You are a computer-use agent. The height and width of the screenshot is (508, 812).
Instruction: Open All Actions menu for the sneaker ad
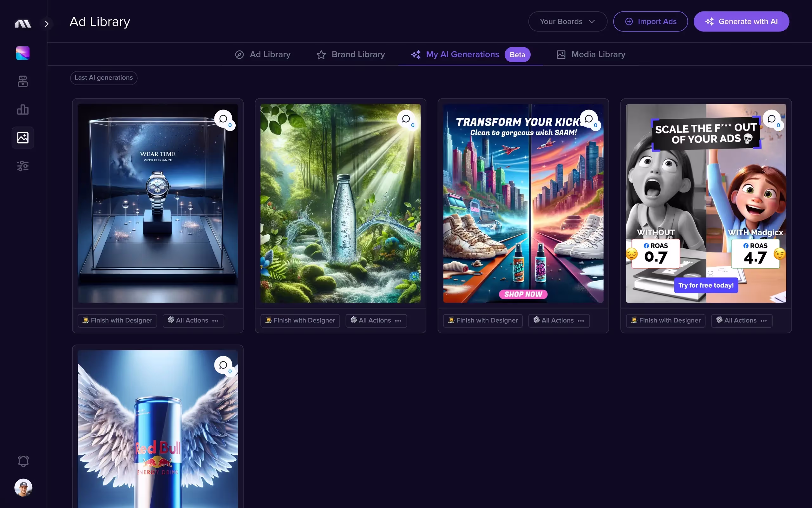click(559, 321)
